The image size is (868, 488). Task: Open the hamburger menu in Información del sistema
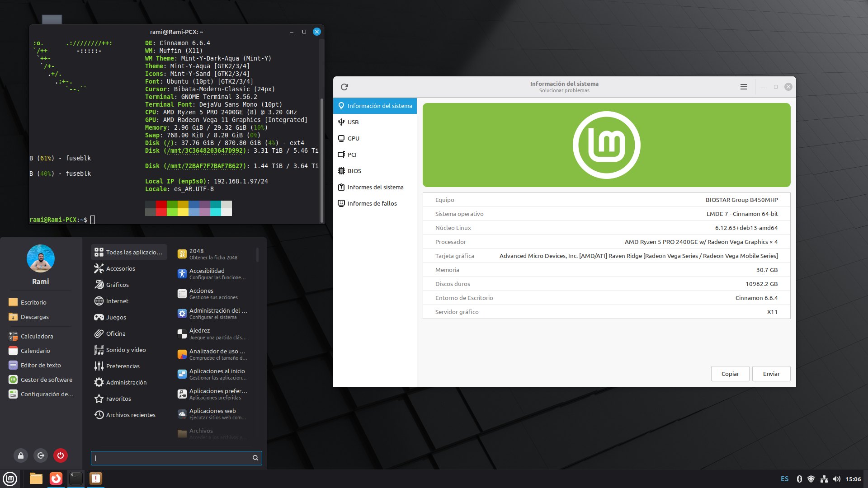point(744,87)
